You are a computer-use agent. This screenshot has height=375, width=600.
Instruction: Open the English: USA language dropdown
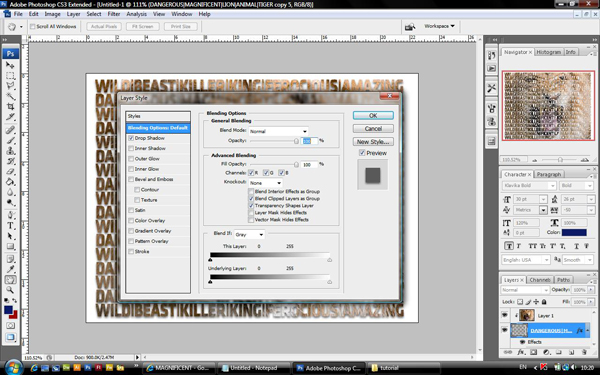click(526, 260)
